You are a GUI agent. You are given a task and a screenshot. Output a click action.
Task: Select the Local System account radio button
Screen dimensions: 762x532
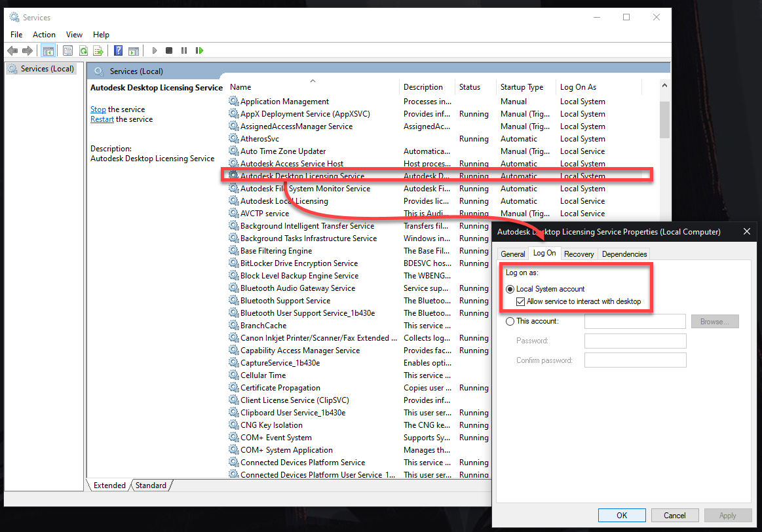[510, 289]
